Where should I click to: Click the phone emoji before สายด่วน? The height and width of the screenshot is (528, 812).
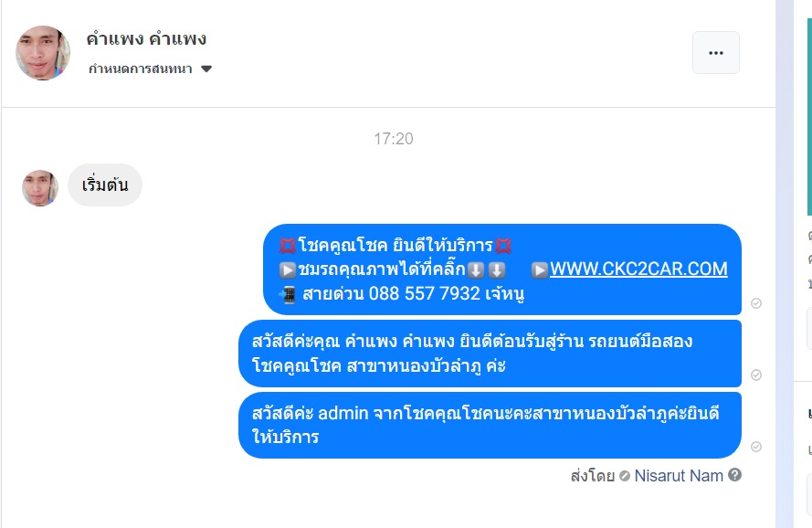pos(287,295)
